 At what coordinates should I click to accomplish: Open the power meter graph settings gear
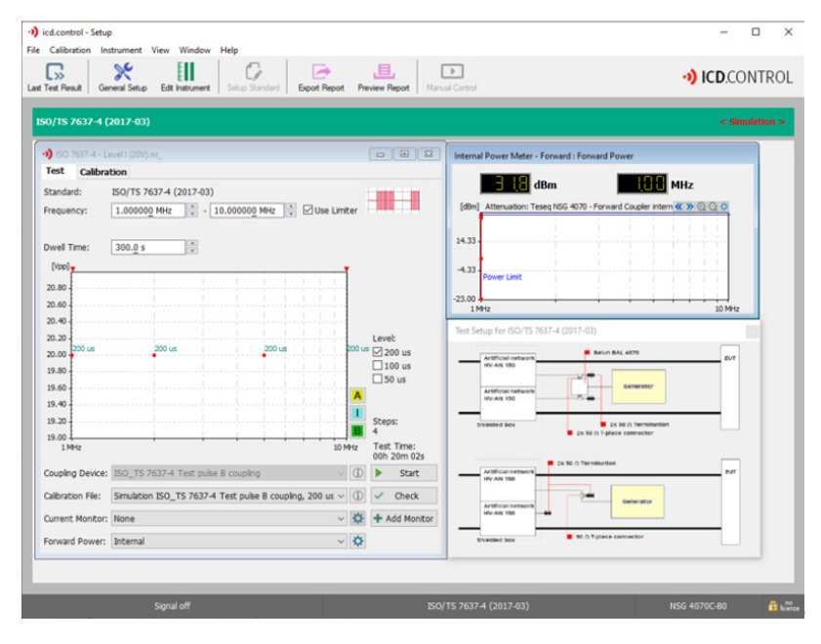pos(724,207)
